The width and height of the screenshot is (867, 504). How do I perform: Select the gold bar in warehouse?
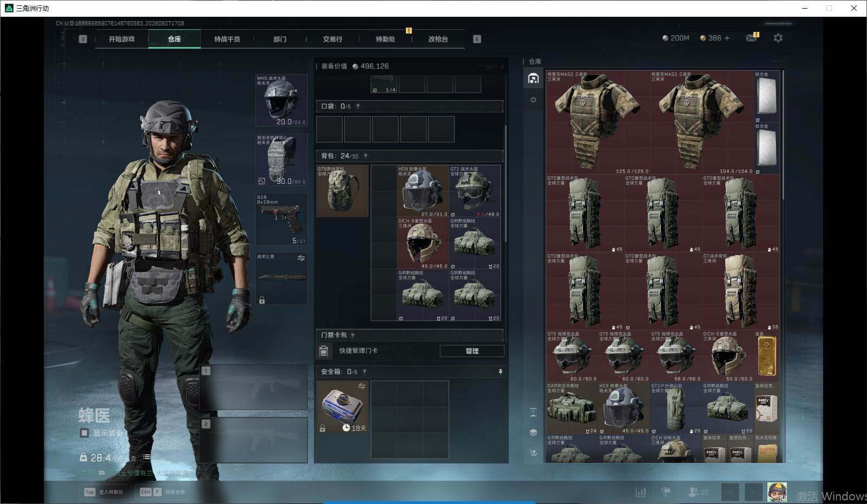[x=767, y=356]
